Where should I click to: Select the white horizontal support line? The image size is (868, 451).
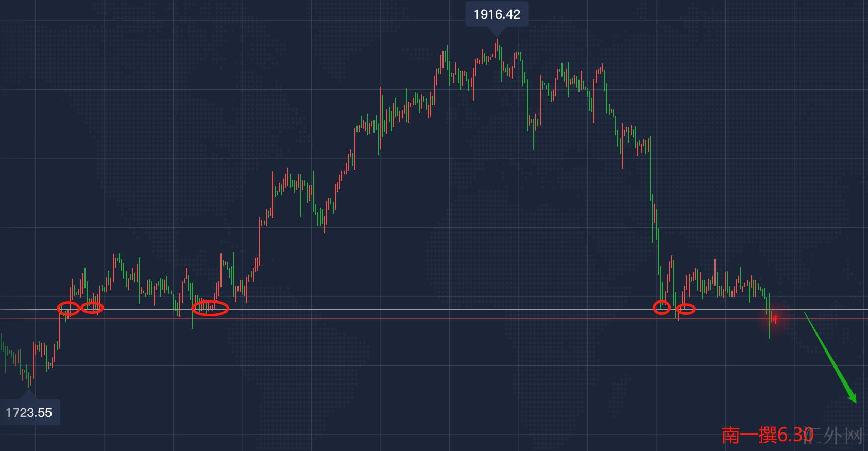(x=412, y=310)
